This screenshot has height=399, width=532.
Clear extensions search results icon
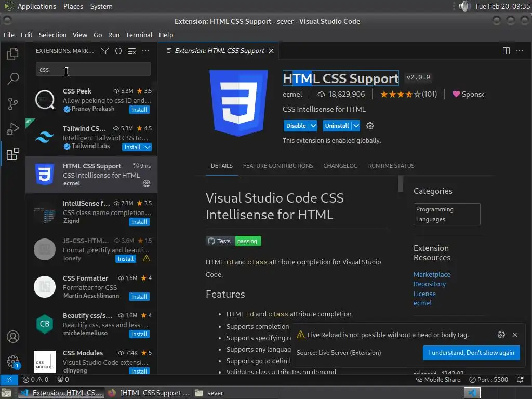(x=131, y=51)
